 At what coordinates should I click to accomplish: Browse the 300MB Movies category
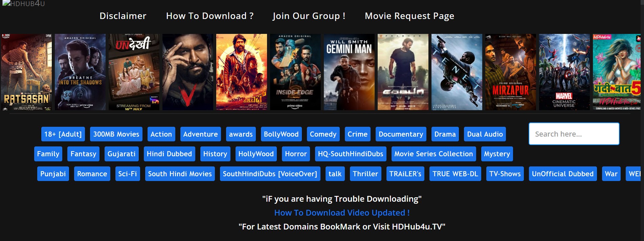(116, 134)
